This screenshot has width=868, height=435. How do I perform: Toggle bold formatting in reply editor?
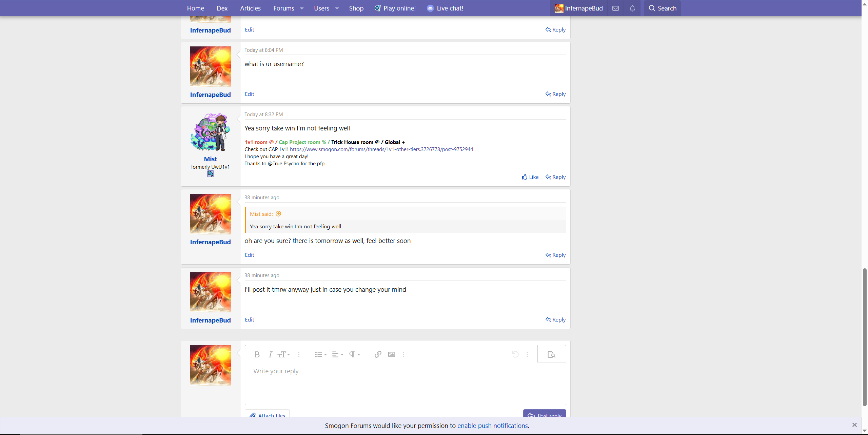[x=257, y=354]
